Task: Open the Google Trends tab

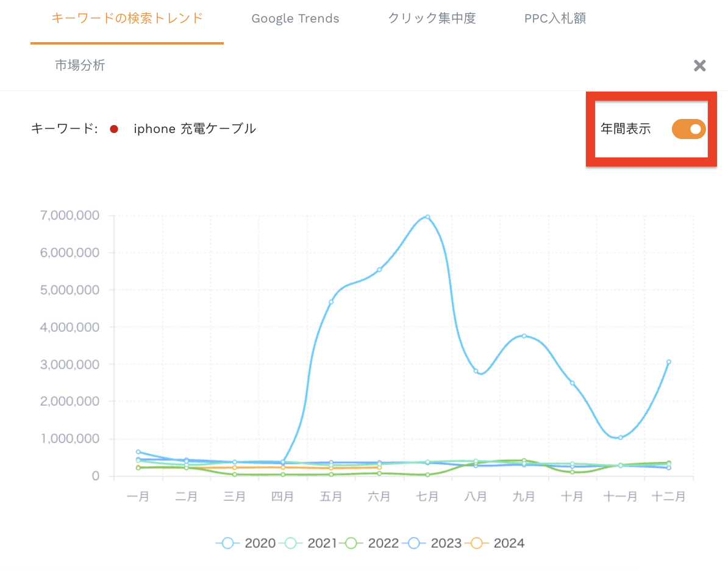Action: tap(295, 18)
